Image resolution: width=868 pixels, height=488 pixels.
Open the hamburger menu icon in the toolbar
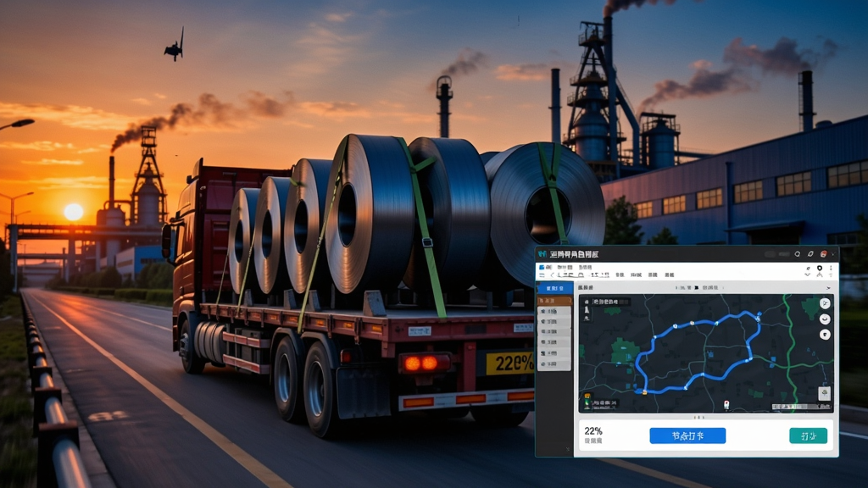[x=542, y=275]
